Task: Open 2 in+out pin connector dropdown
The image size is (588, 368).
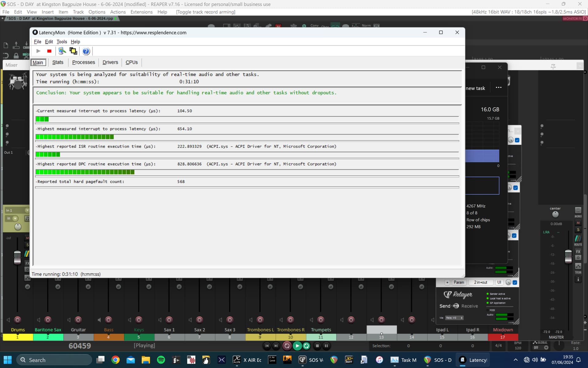Action: click(481, 282)
